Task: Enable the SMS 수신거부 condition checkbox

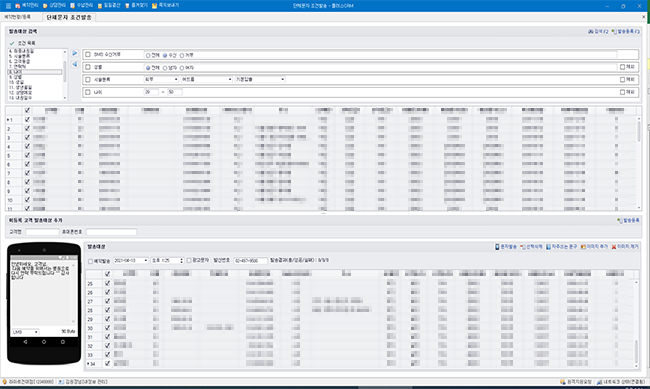Action: [x=88, y=54]
